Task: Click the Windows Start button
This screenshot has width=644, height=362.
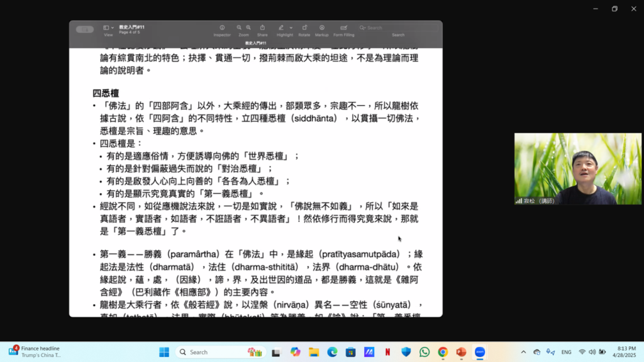Action: pos(164,352)
